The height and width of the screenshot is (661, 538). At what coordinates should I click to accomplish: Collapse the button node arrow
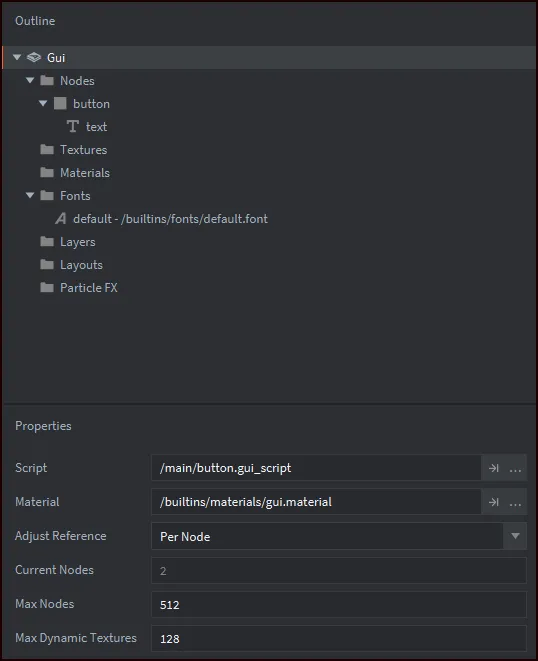click(x=43, y=103)
